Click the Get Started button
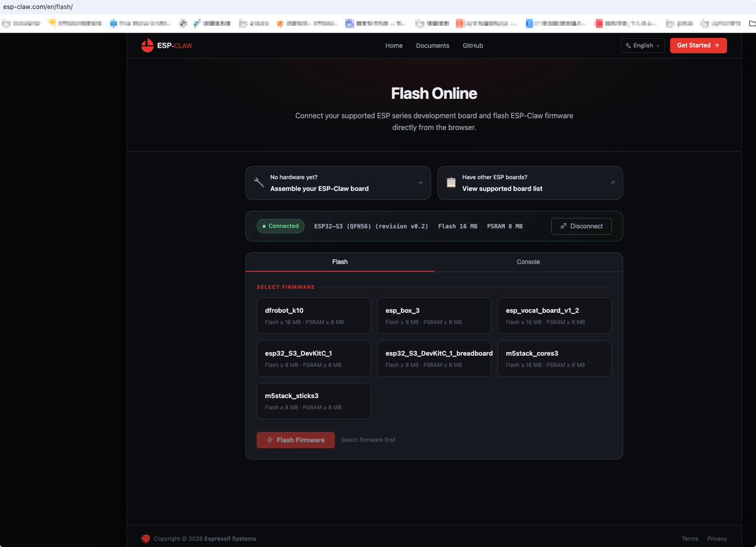The height and width of the screenshot is (547, 756). pos(698,45)
